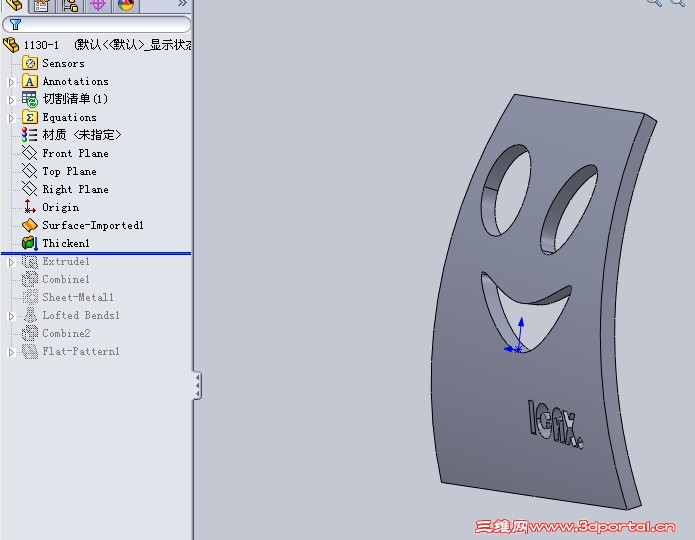Image resolution: width=695 pixels, height=540 pixels.
Task: Expand the Extrude1 feature
Action: (12, 262)
